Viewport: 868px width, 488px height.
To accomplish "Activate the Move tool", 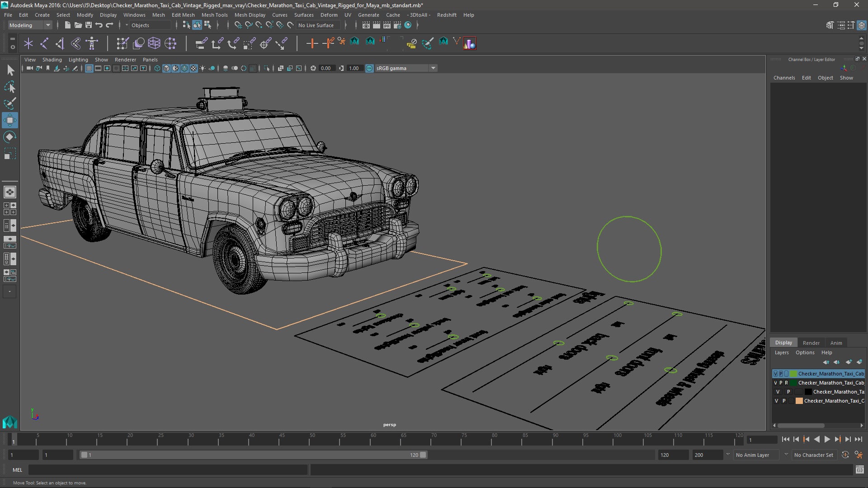I will 10,120.
